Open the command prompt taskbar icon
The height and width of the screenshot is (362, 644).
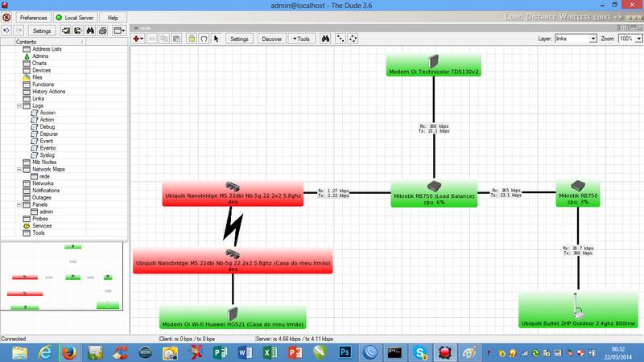pyautogui.click(x=394, y=352)
